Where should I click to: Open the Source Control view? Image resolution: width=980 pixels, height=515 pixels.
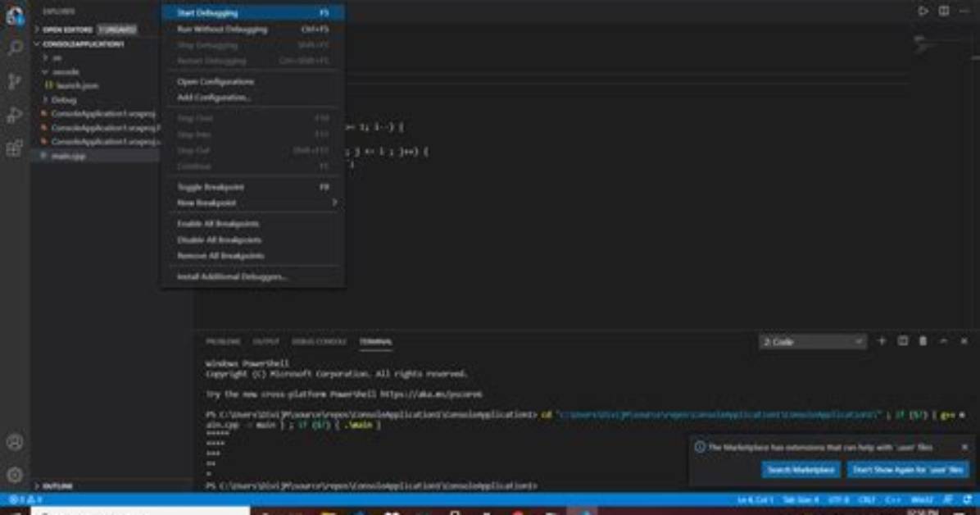tap(15, 81)
